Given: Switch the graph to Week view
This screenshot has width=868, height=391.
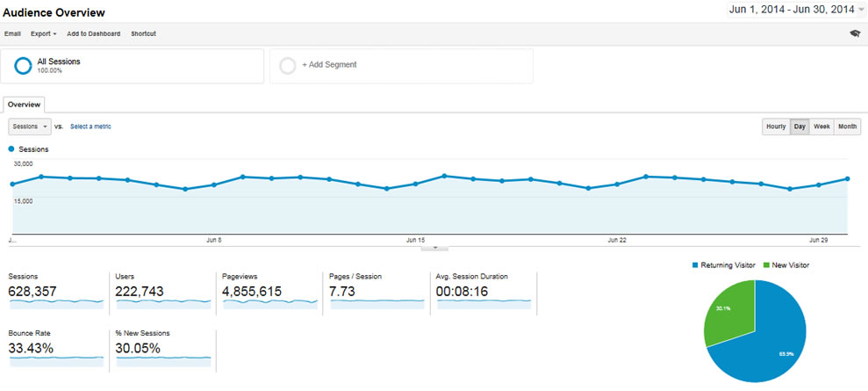Looking at the screenshot, I should tap(821, 127).
